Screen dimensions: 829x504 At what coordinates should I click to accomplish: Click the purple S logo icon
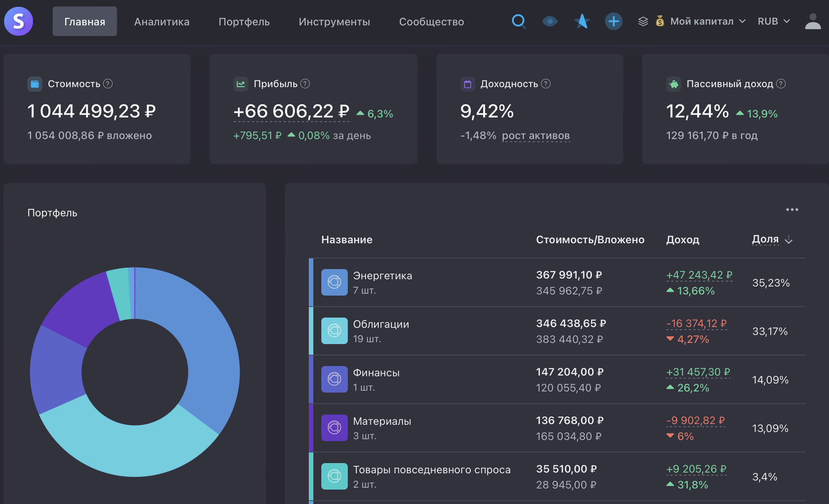(x=19, y=21)
